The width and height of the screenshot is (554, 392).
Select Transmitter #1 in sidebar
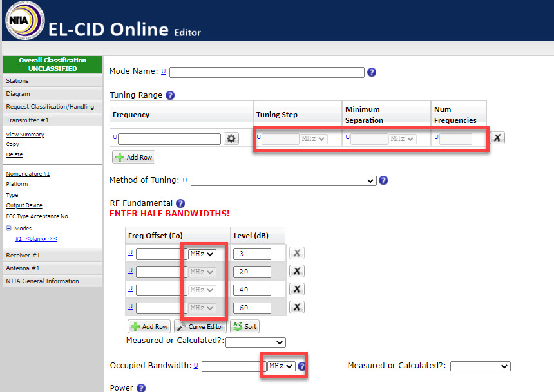pyautogui.click(x=53, y=120)
